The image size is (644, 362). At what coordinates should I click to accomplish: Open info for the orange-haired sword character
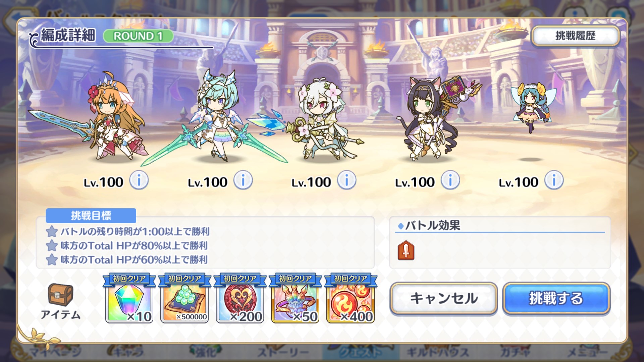(x=139, y=181)
